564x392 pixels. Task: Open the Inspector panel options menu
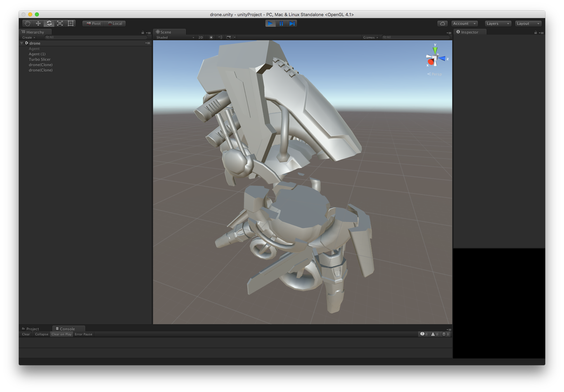(x=541, y=32)
